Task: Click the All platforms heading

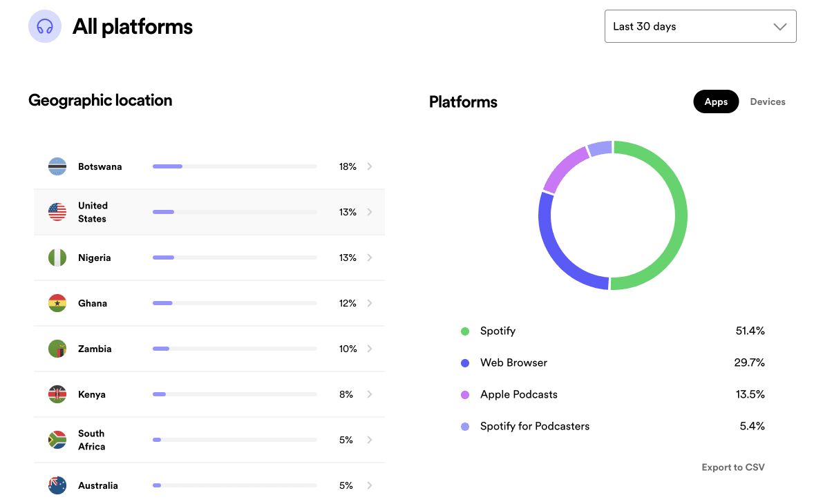Action: point(132,27)
